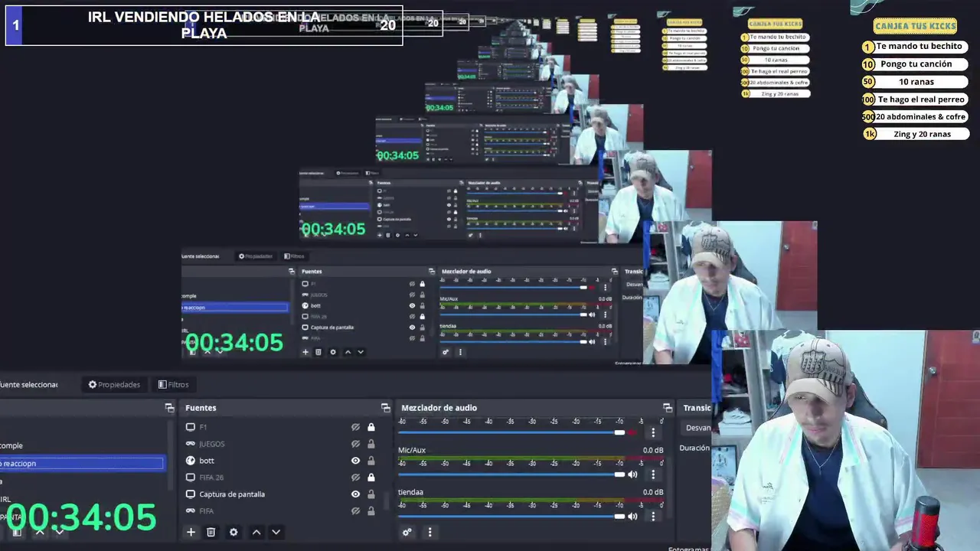Screen dimensions: 980x551
Task: Click the foreground scenes list scrollbar
Action: pyautogui.click(x=171, y=455)
